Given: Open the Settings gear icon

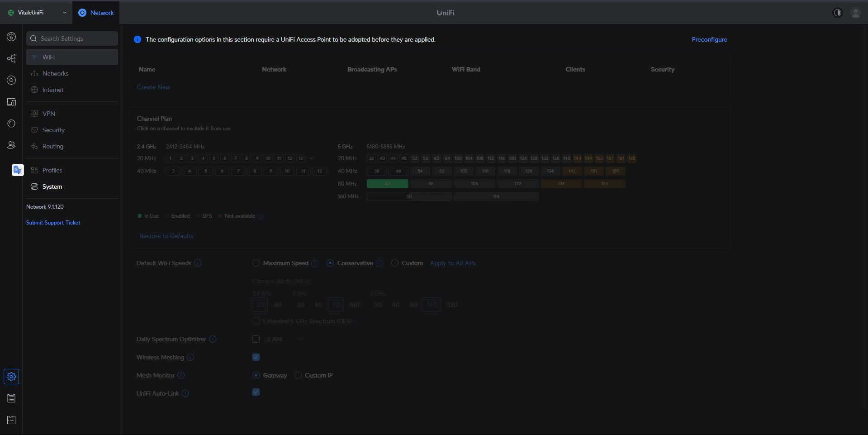Looking at the screenshot, I should (x=11, y=377).
